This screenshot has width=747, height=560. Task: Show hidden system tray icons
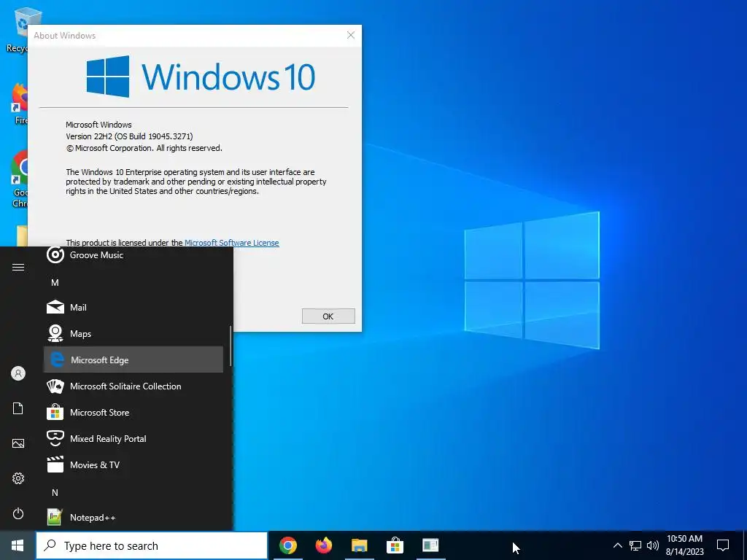[617, 545]
